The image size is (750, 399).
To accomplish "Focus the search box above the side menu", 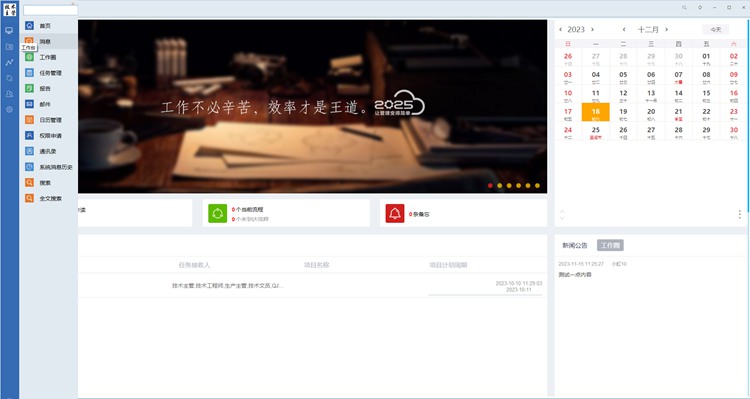I will [50, 10].
